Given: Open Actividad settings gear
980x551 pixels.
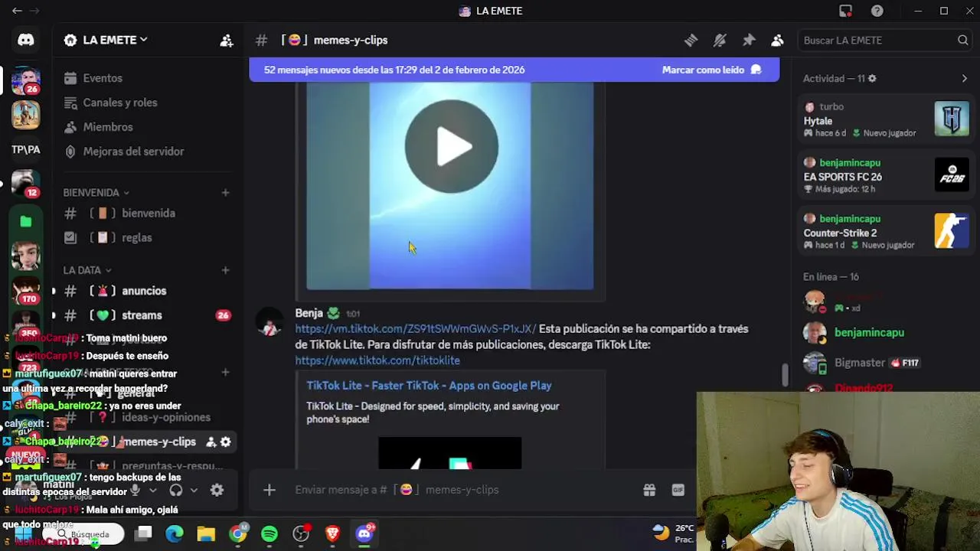Looking at the screenshot, I should (872, 78).
